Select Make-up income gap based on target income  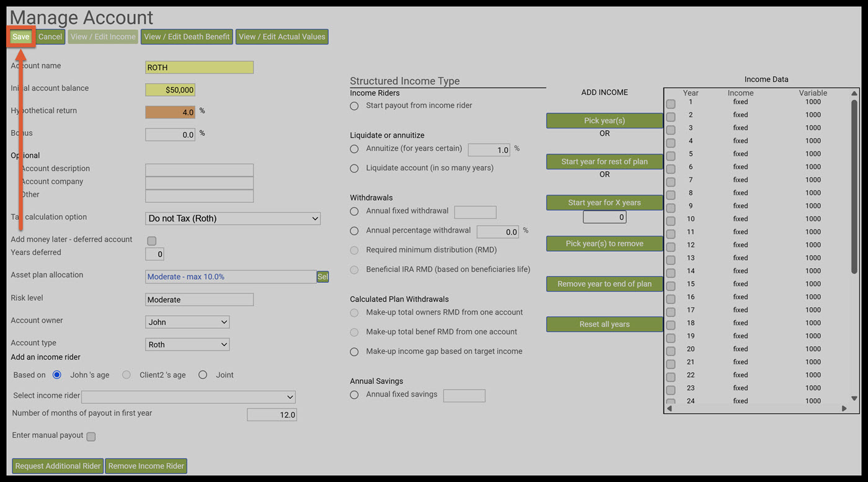pos(354,352)
